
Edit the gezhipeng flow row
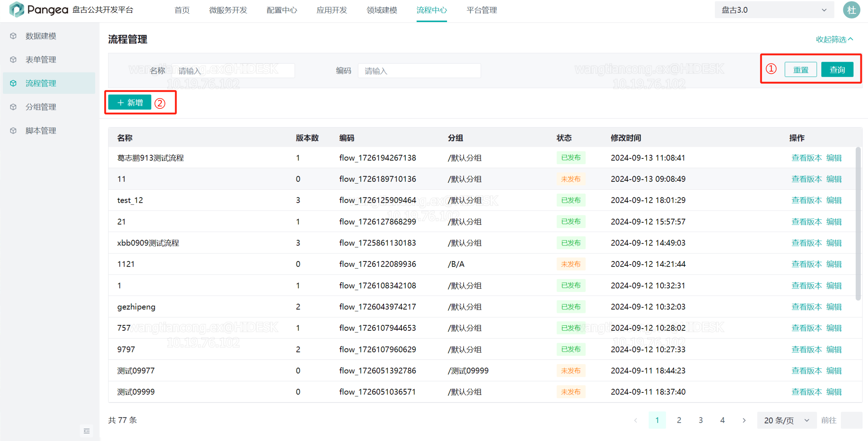click(834, 307)
